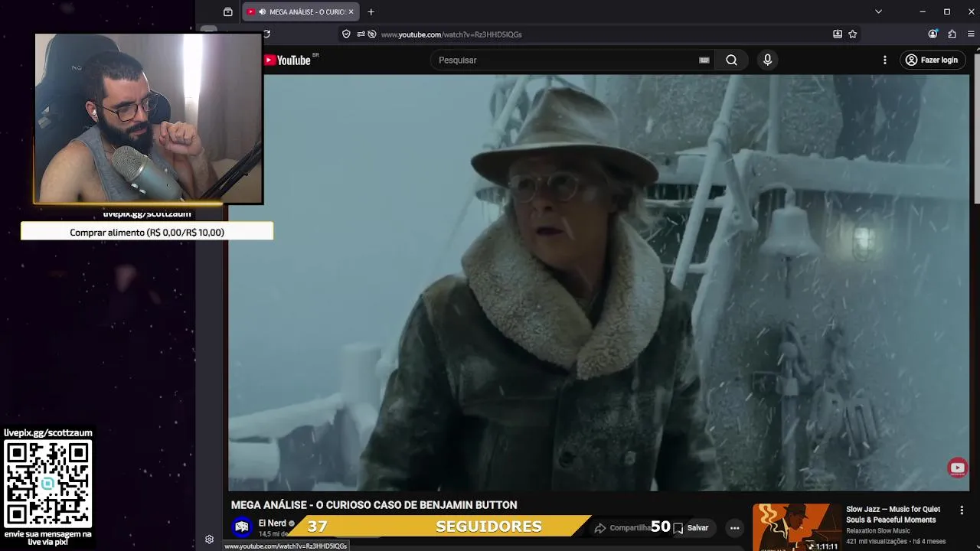This screenshot has width=980, height=551.
Task: Open a new tab with the plus button
Action: click(371, 11)
